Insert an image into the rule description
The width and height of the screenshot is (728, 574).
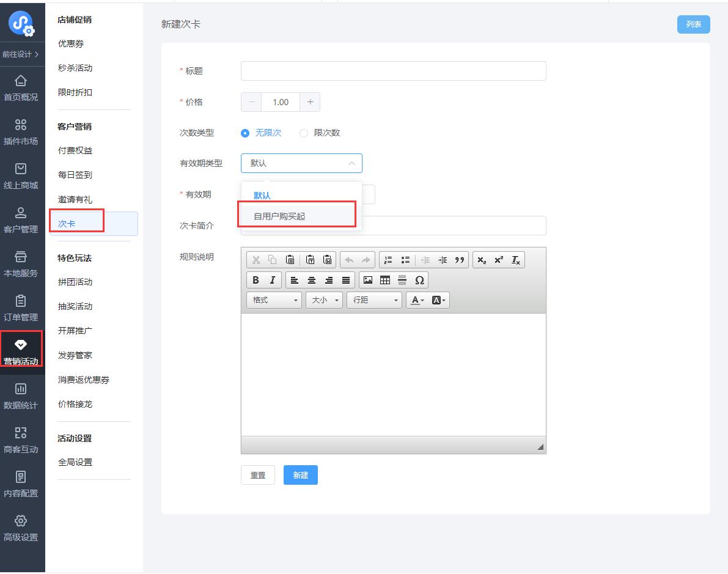click(x=368, y=280)
